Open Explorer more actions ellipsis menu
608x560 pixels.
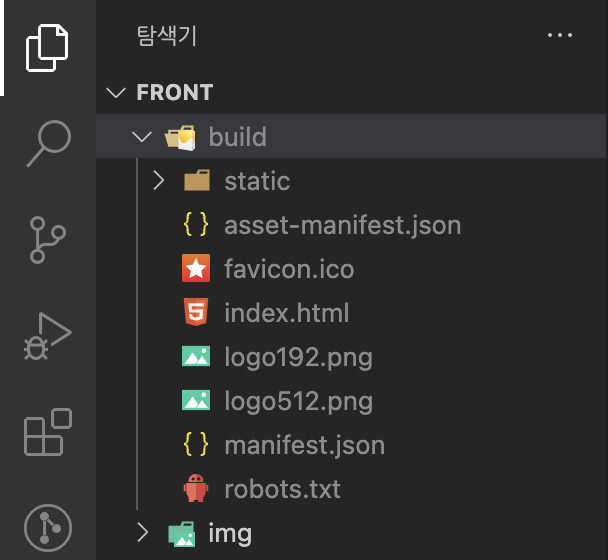[560, 35]
